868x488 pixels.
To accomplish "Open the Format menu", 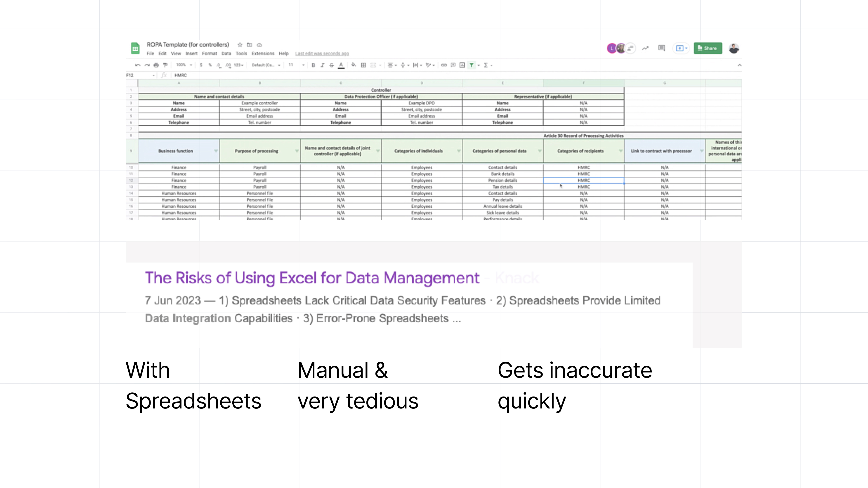I will [209, 54].
